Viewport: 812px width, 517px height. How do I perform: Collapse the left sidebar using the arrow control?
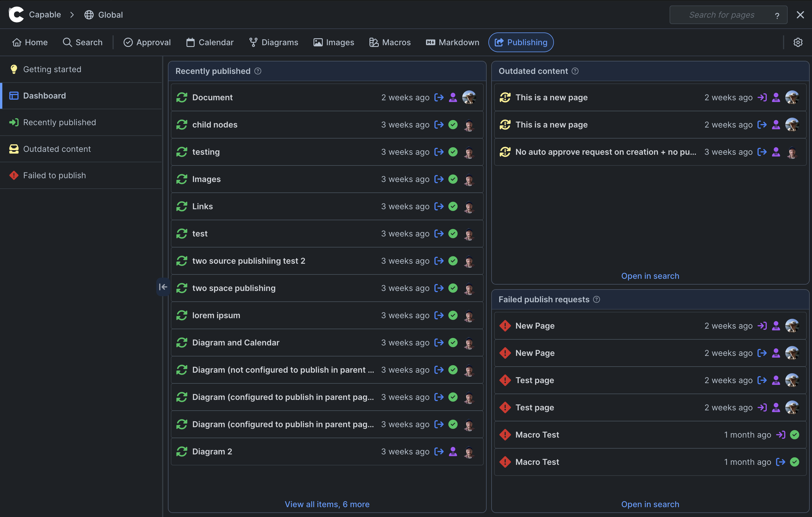point(163,287)
